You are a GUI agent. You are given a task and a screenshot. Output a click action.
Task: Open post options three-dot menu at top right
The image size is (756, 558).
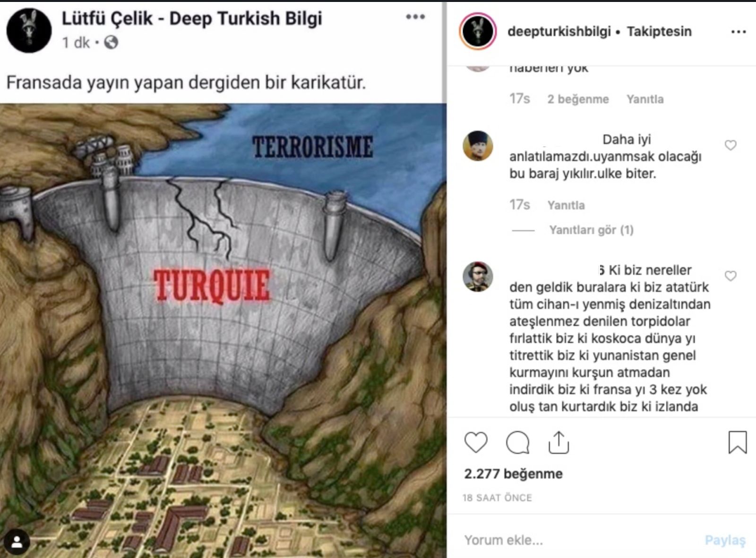pos(738,32)
